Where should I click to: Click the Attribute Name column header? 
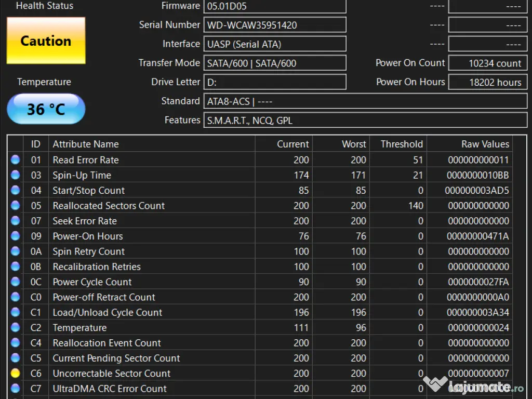point(86,144)
